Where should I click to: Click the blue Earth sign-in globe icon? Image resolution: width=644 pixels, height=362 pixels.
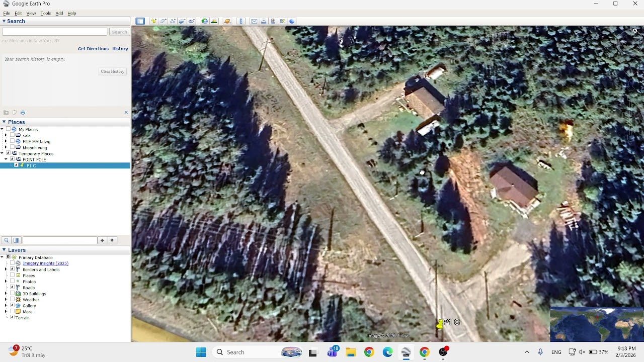[x=292, y=21]
